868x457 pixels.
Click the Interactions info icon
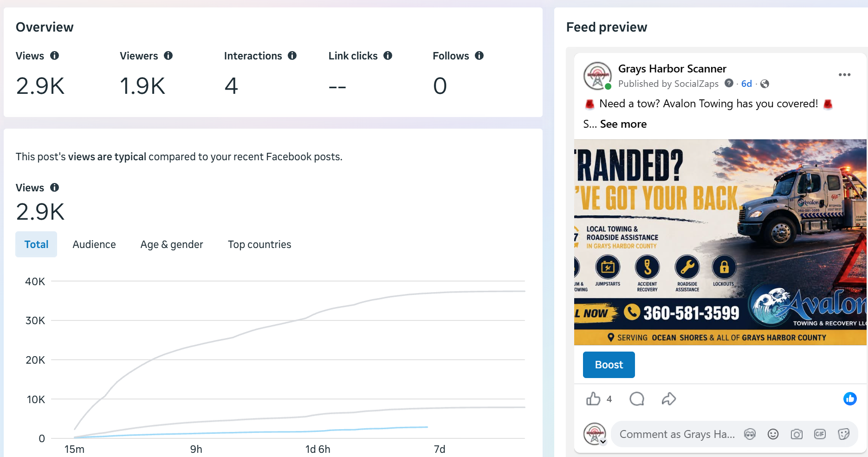click(292, 56)
